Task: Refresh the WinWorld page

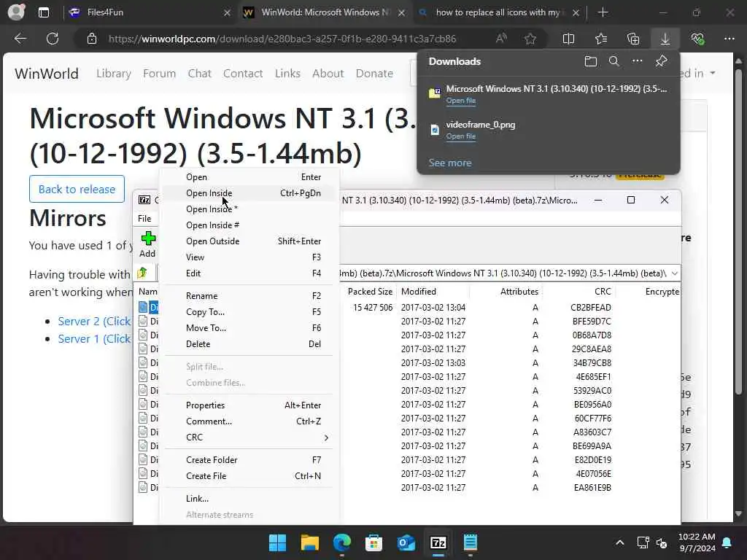Action: tap(53, 39)
